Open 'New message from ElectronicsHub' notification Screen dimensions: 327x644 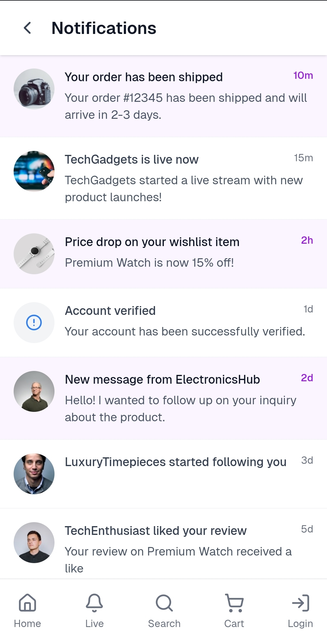pyautogui.click(x=162, y=380)
